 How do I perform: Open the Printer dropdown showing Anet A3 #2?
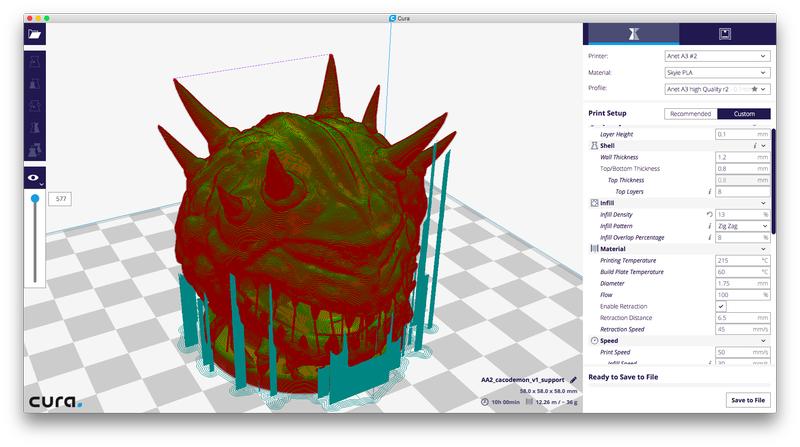[717, 57]
